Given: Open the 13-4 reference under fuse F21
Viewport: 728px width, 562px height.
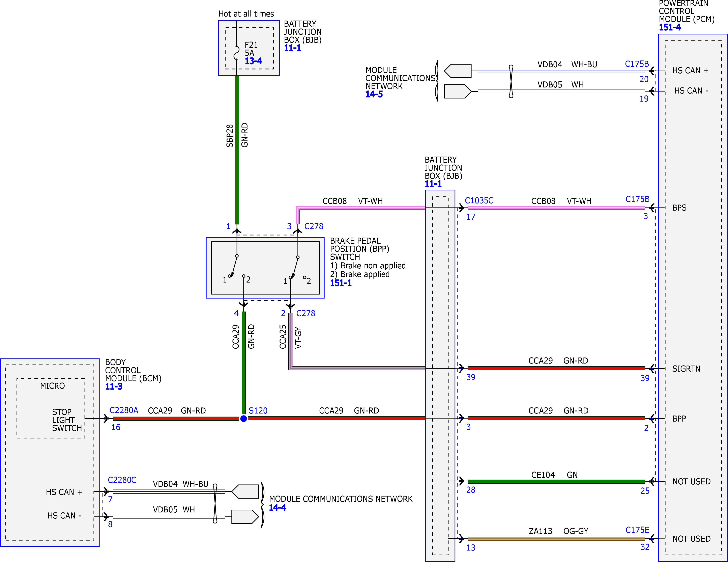Looking at the screenshot, I should (253, 61).
